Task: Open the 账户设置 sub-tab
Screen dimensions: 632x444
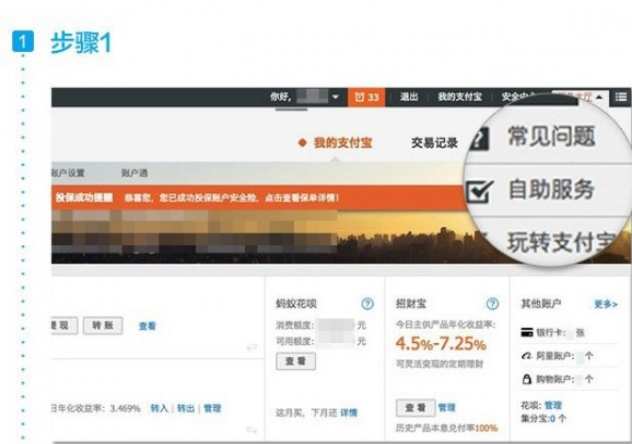Action: pyautogui.click(x=68, y=173)
